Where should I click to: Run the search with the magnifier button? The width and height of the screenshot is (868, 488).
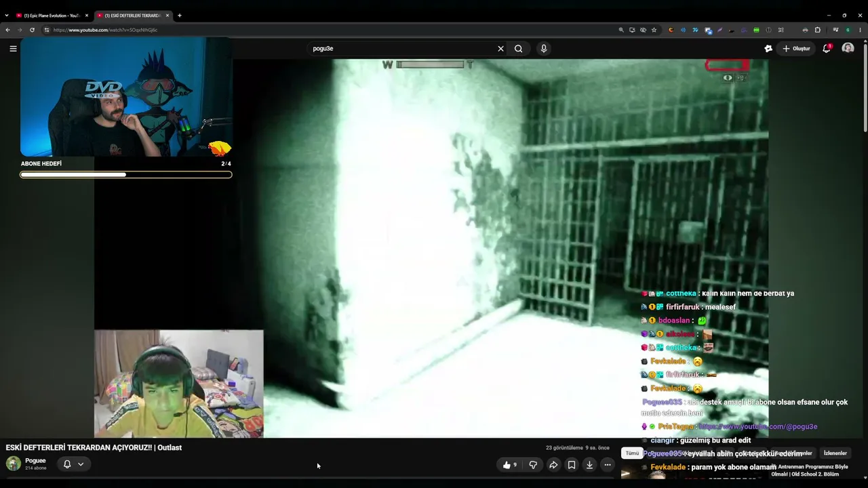click(519, 49)
